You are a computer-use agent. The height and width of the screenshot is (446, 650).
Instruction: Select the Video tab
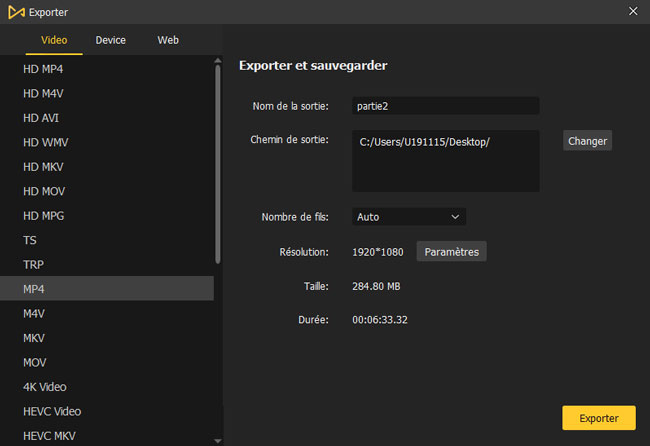coord(54,40)
